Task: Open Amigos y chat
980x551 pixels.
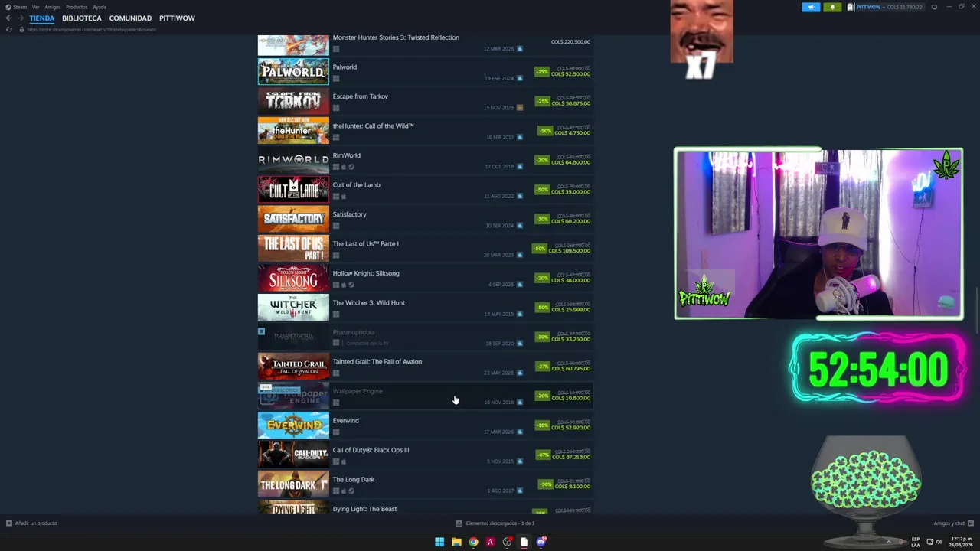Action: pyautogui.click(x=952, y=523)
